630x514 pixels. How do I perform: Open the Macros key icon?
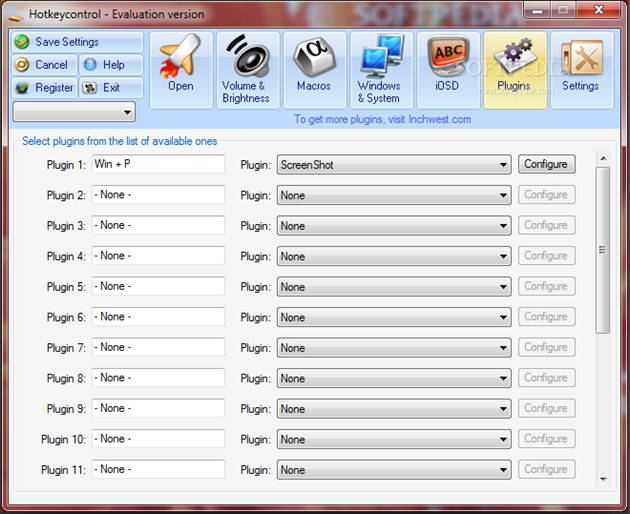[314, 70]
